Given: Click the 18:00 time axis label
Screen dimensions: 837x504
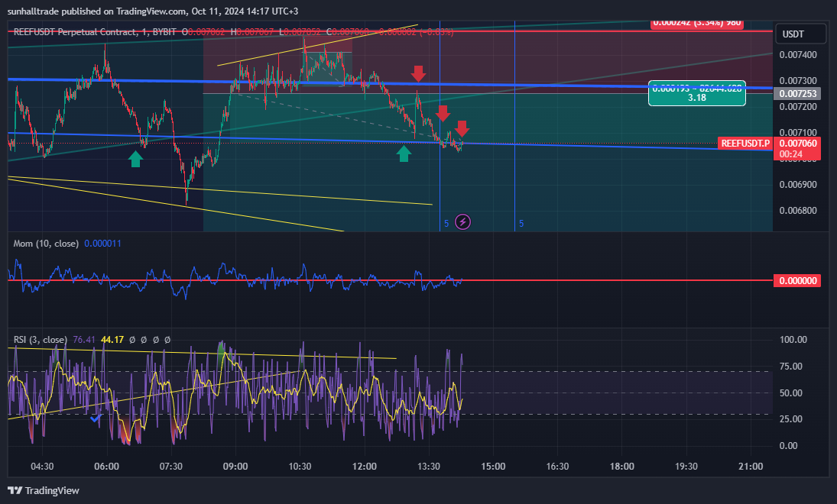Looking at the screenshot, I should click(x=622, y=467).
